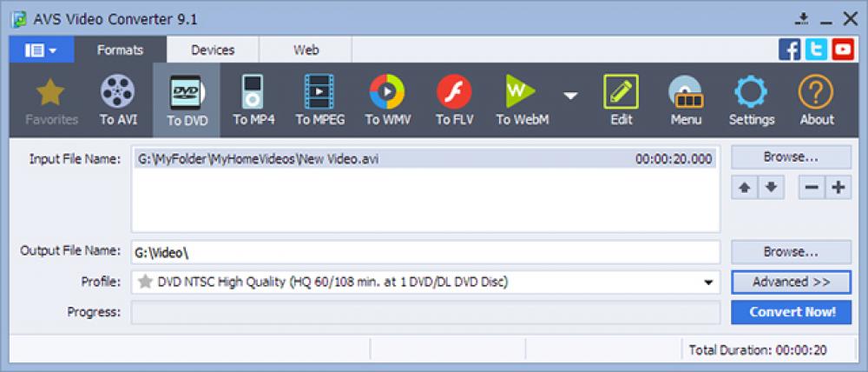This screenshot has width=868, height=372.
Task: Click Total Duration in status bar
Action: tap(757, 349)
